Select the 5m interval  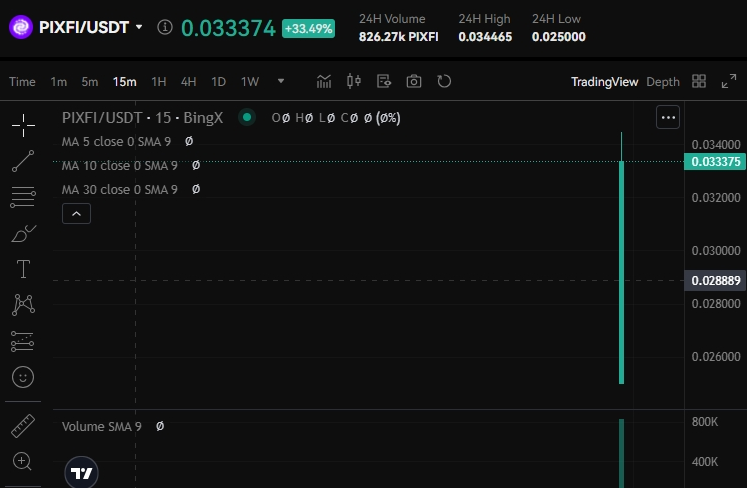click(90, 82)
